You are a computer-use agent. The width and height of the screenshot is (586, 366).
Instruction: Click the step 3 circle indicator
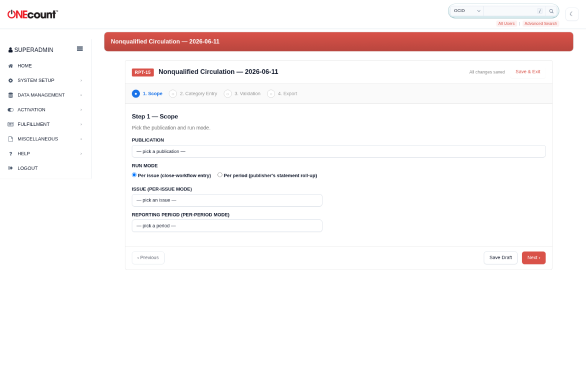(x=228, y=94)
